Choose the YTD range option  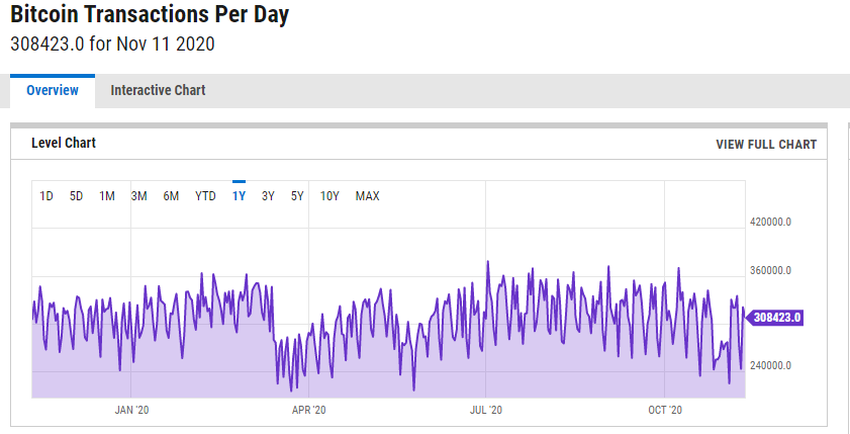tap(205, 196)
